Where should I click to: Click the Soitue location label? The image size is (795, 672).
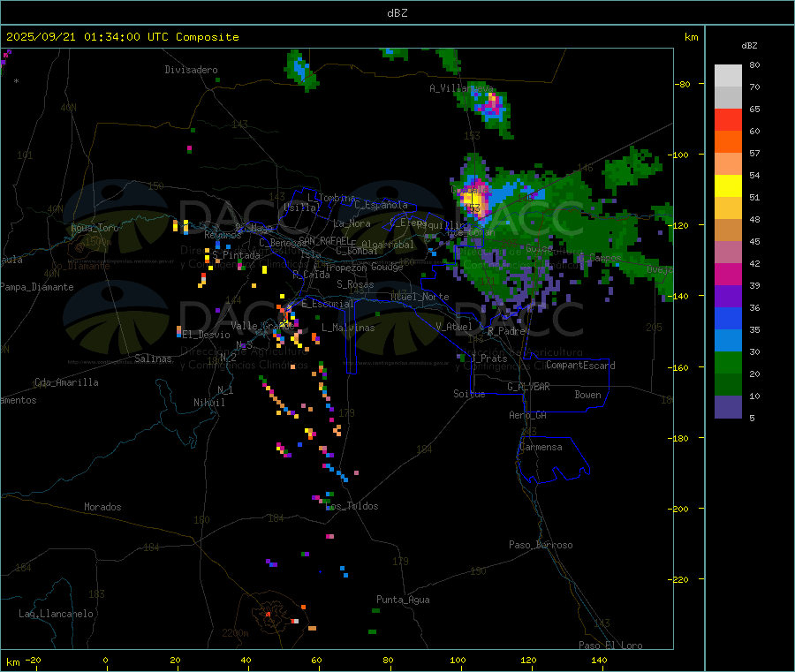[x=469, y=394]
